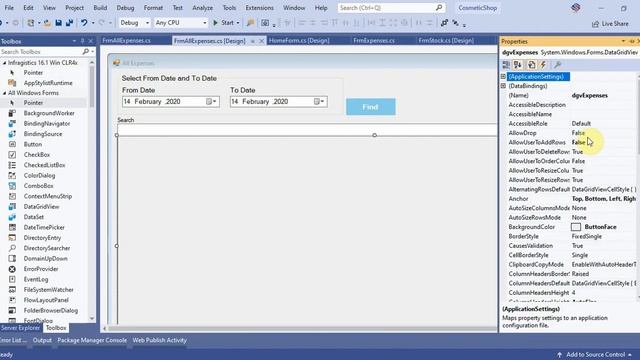Expand the (ApplicationSettings) property node
Viewport: 640px width, 360px height.
coord(503,76)
